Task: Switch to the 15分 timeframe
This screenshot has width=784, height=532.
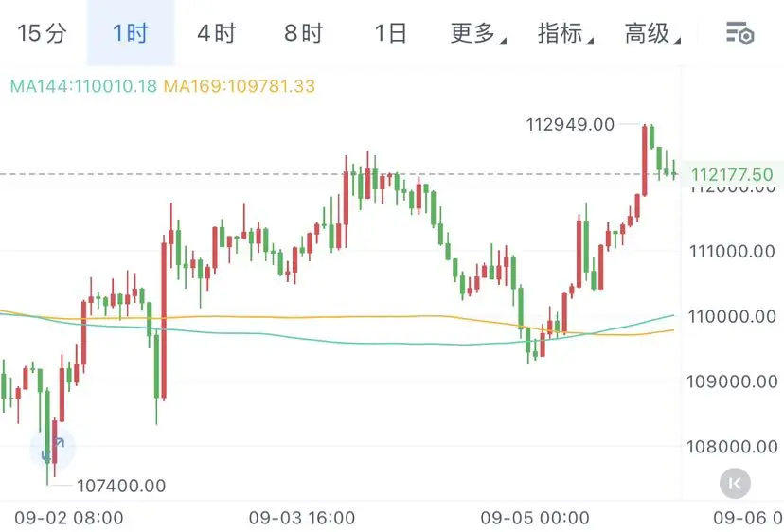Action: (42, 33)
